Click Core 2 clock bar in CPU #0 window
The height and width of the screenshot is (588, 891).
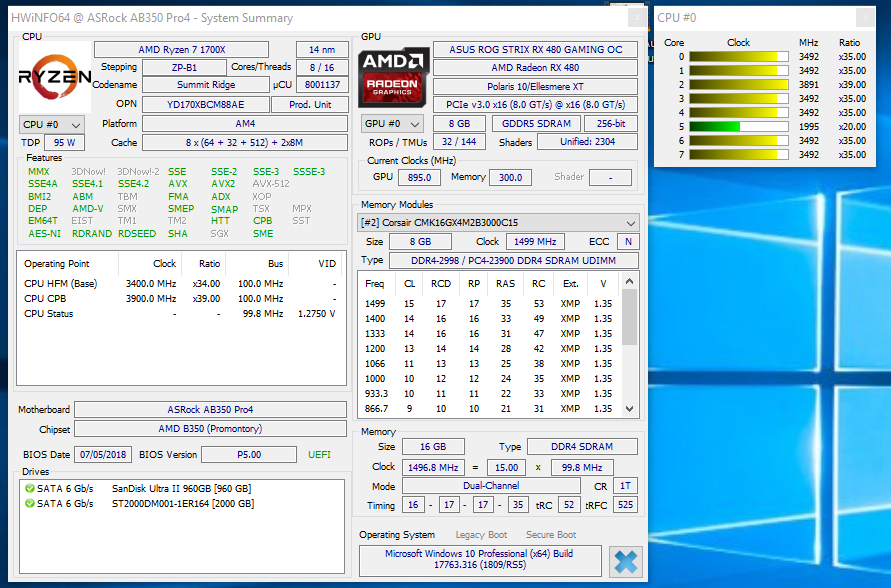tap(739, 85)
